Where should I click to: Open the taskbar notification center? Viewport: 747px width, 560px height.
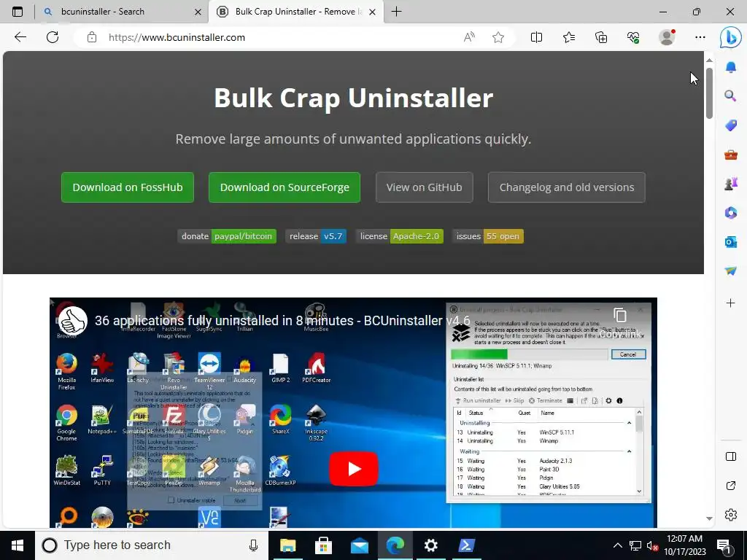(x=724, y=545)
